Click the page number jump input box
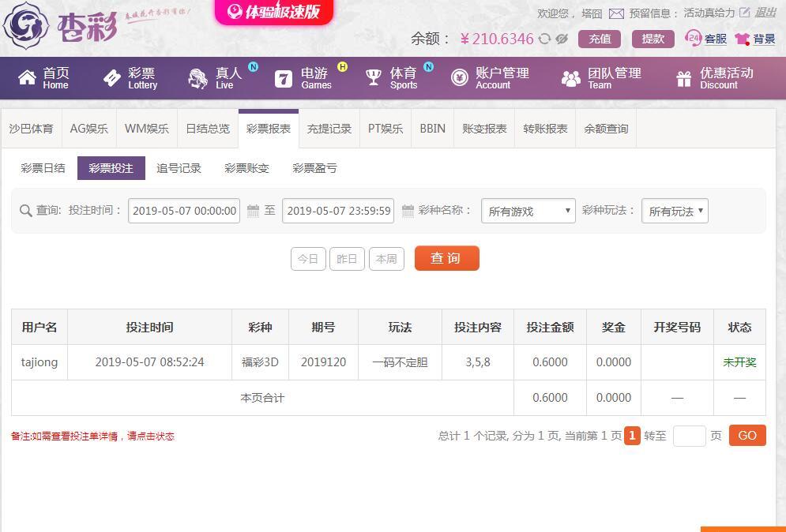The height and width of the screenshot is (532, 786). [690, 436]
